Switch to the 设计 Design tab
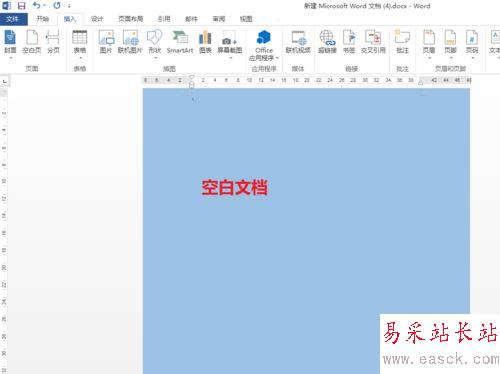Viewport: 500px width, 374px height. [x=97, y=19]
